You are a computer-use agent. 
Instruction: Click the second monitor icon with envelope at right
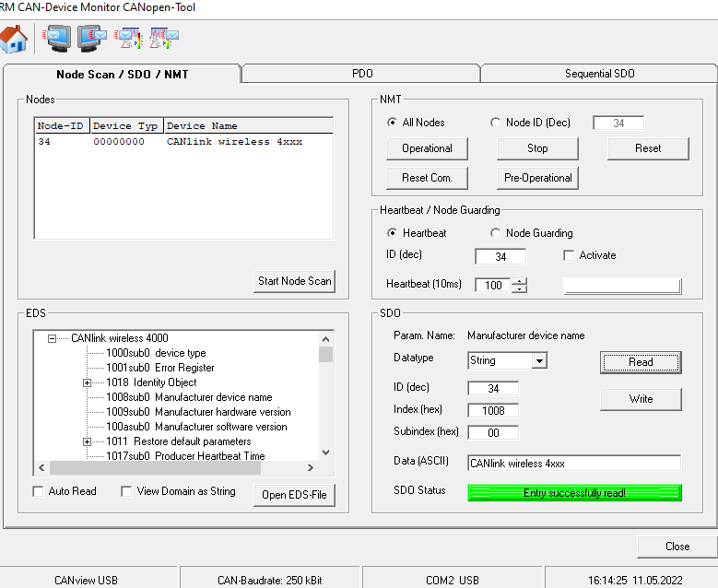[x=92, y=39]
